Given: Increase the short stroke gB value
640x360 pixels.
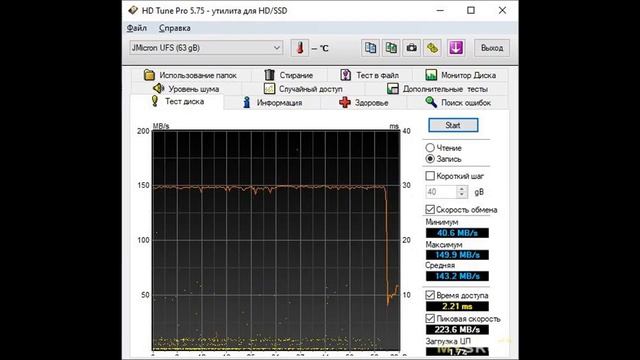Looking at the screenshot, I should 462,189.
